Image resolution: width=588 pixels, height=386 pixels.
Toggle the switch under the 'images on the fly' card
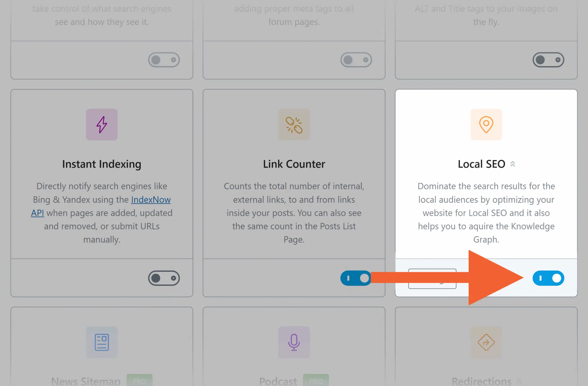coord(548,60)
